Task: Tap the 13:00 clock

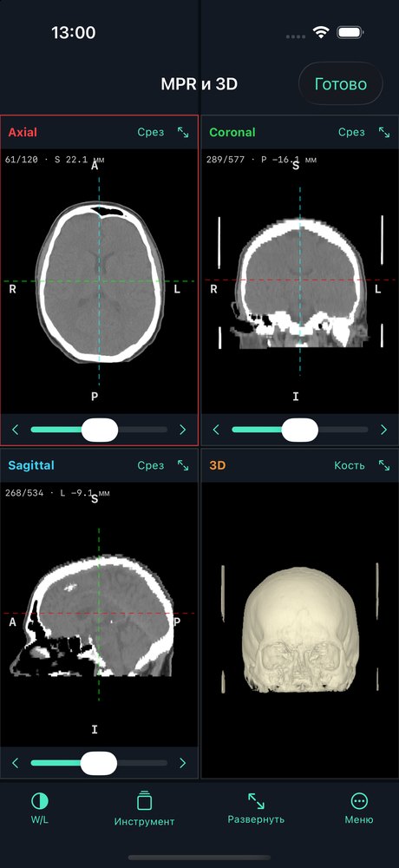Action: [74, 33]
